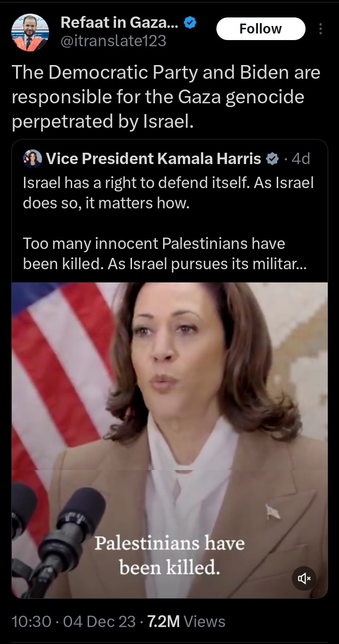The width and height of the screenshot is (339, 644).
Task: Open the three-dot more options menu
Action: point(321,29)
